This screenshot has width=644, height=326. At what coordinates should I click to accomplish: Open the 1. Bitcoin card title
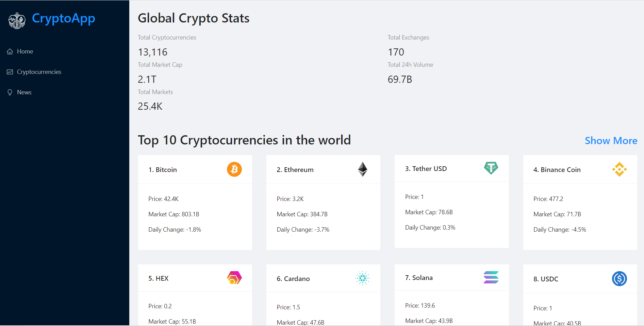(163, 170)
